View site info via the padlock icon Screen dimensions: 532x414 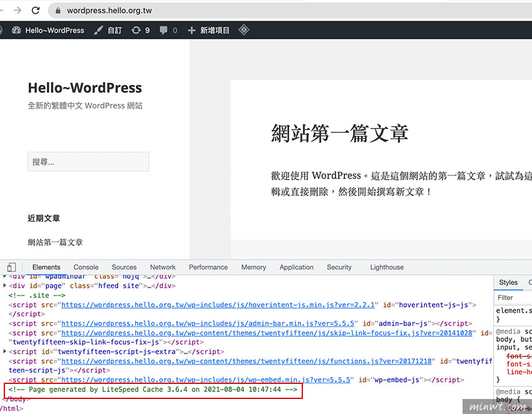[x=58, y=11]
